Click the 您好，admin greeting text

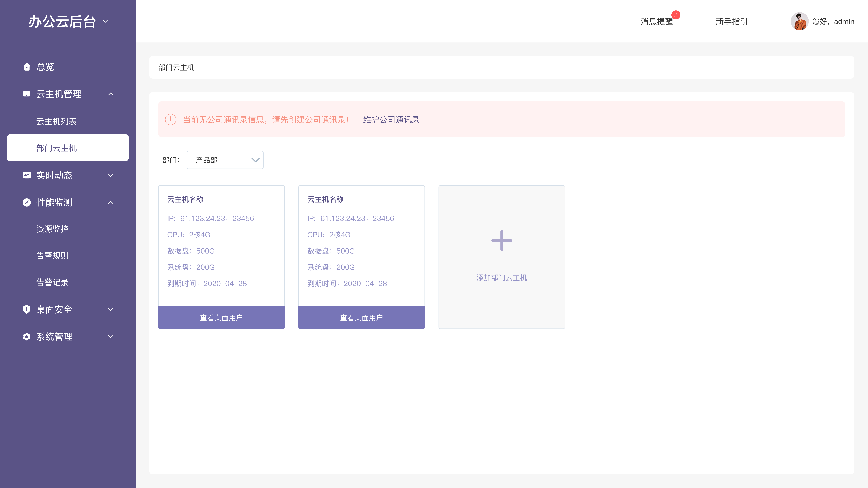(833, 22)
